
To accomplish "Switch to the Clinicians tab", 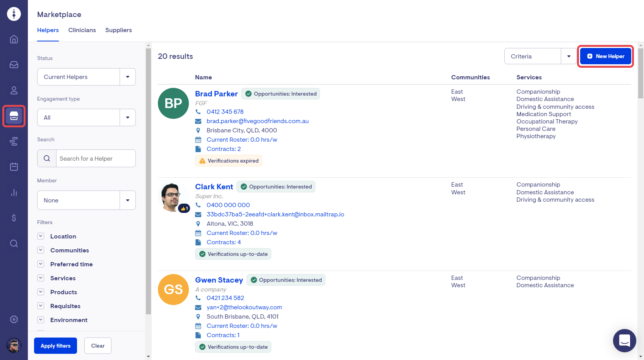I will pos(82,30).
